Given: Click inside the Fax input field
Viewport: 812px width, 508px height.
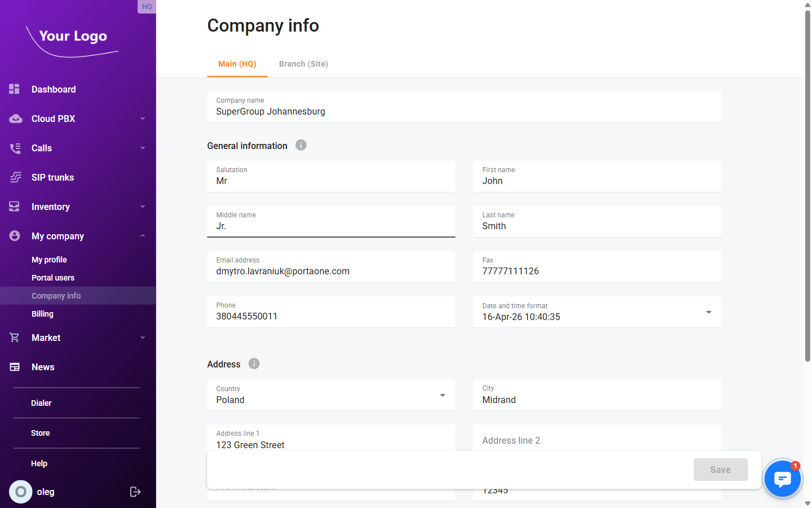Looking at the screenshot, I should 597,270.
